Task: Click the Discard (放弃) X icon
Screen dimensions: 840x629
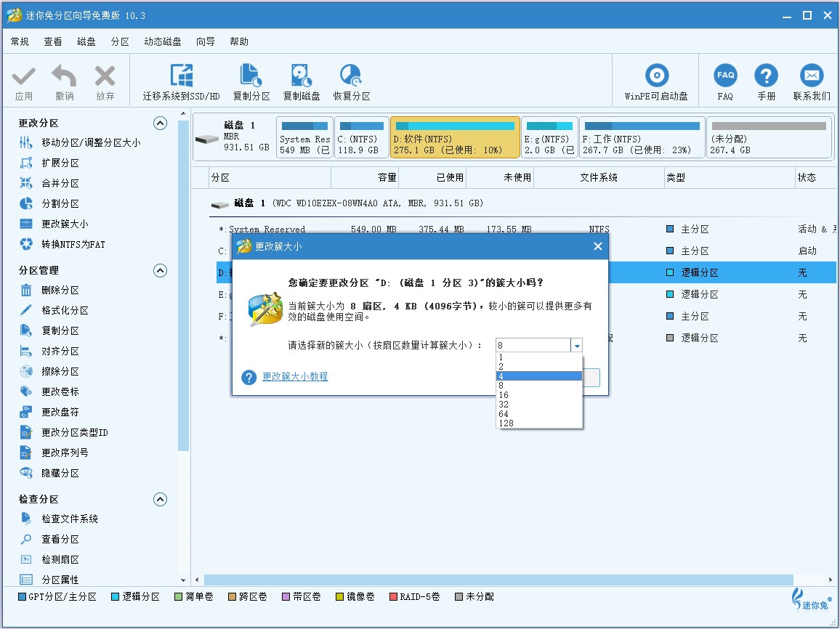Action: (x=105, y=76)
